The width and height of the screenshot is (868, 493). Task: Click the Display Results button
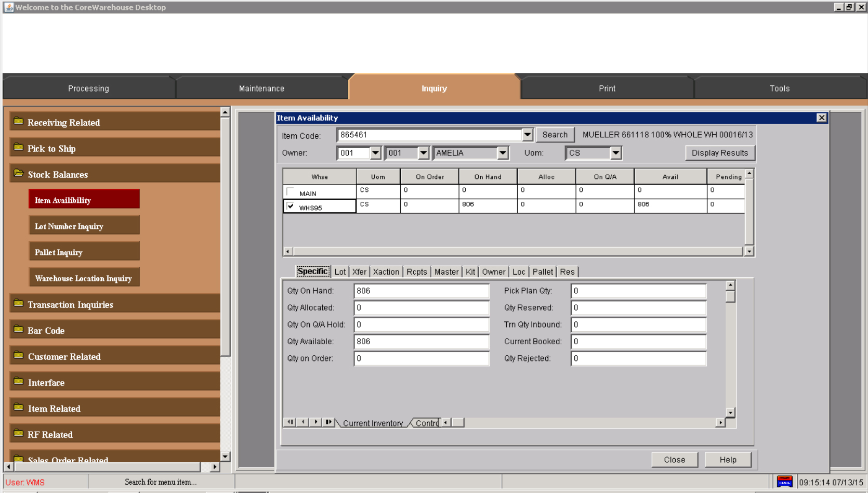pyautogui.click(x=720, y=152)
